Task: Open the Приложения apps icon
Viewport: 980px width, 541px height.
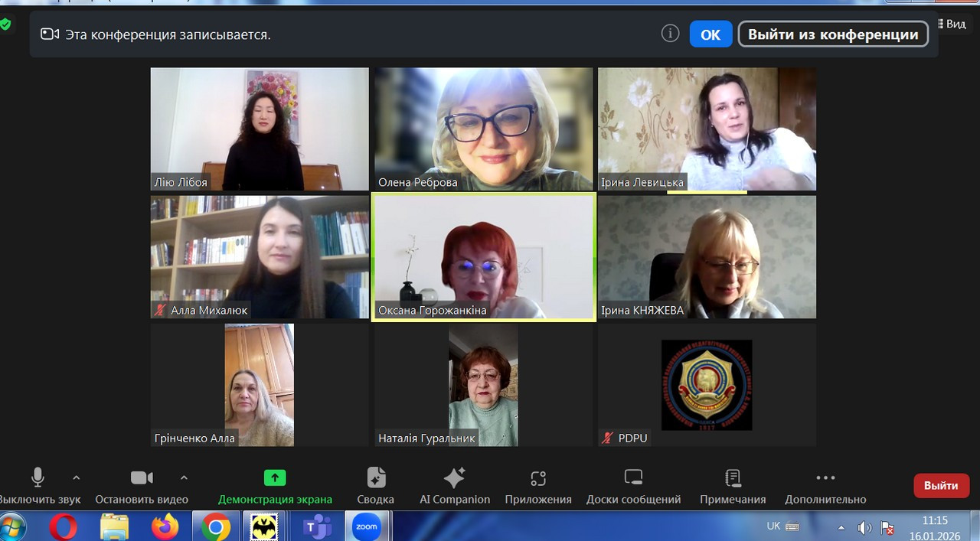Action: (538, 478)
